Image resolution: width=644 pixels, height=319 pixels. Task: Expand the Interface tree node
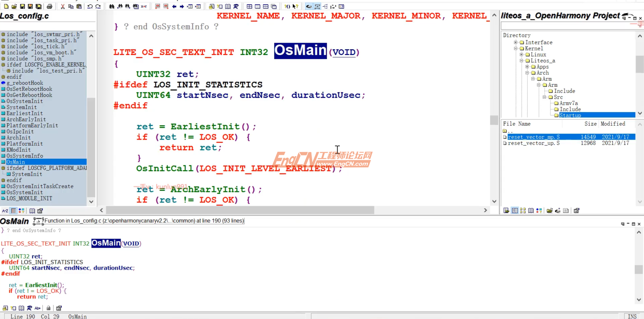point(516,42)
